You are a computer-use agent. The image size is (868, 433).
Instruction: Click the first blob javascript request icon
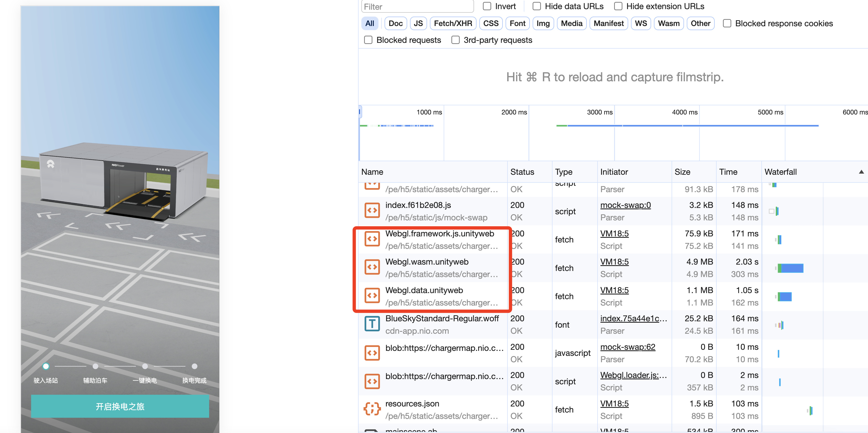click(x=372, y=353)
